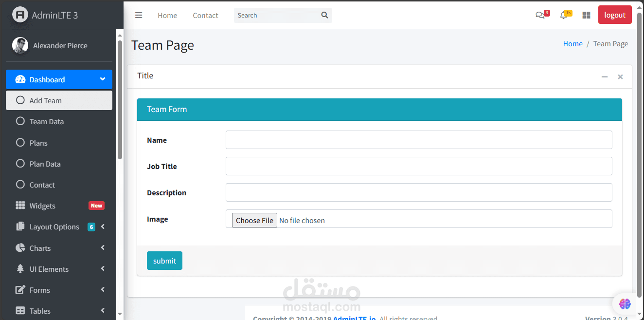The width and height of the screenshot is (644, 320).
Task: Click the Dashboard speedometer icon
Action: (x=20, y=79)
